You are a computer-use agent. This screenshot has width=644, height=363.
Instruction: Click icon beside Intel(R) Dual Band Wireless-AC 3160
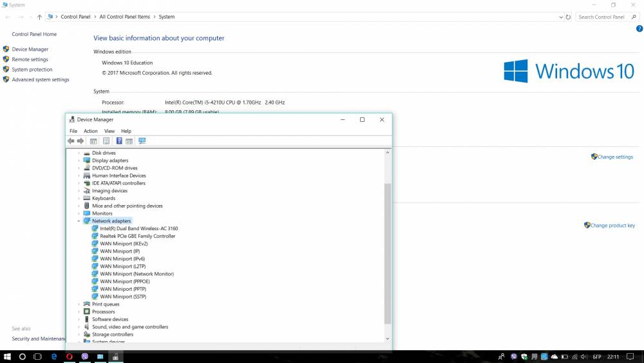(95, 228)
